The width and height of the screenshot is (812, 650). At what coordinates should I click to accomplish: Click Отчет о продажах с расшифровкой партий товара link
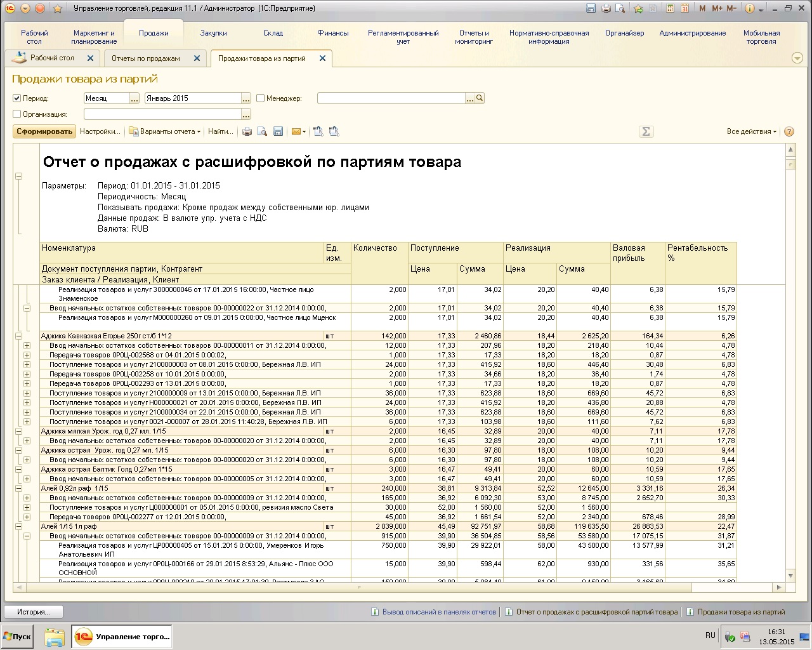(597, 612)
